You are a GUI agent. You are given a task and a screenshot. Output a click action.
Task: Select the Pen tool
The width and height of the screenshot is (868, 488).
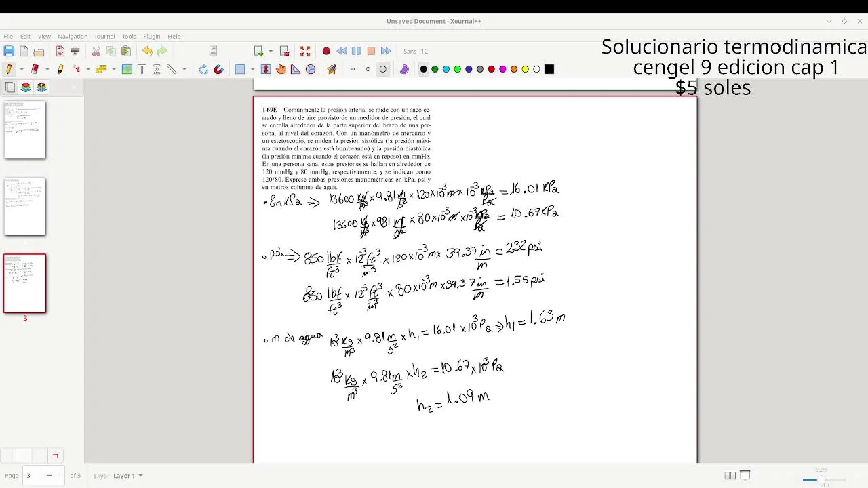9,69
